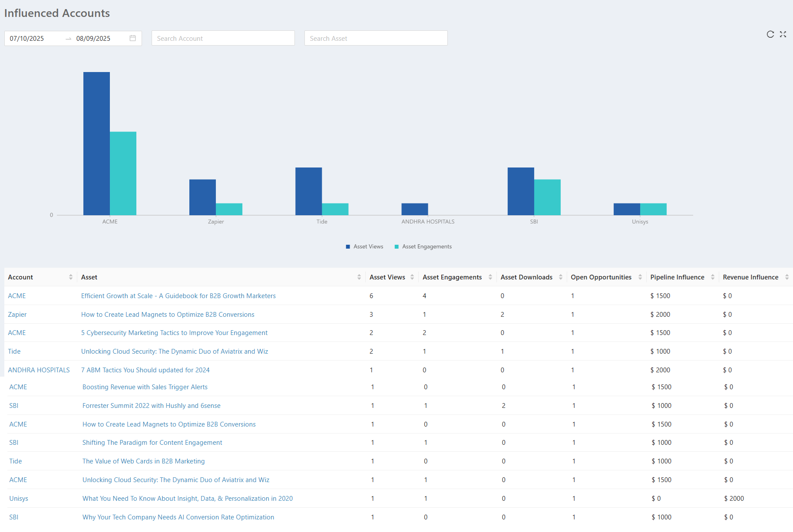The height and width of the screenshot is (532, 793).
Task: Click the SBI Asset Engagements bar
Action: point(547,197)
